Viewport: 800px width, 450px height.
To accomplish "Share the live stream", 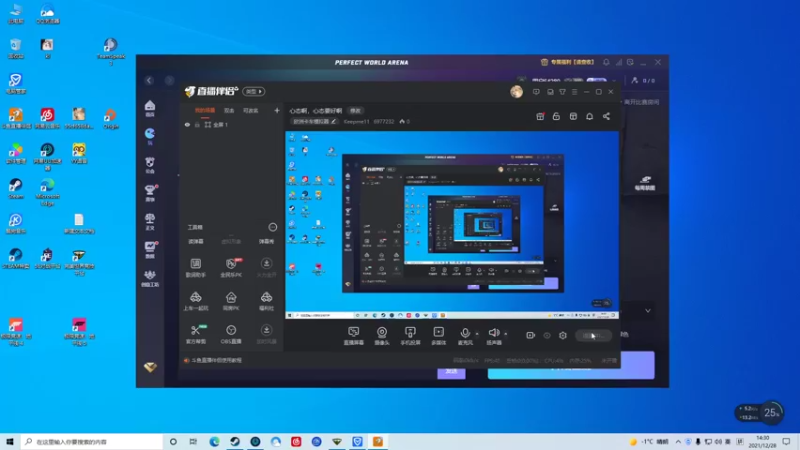I will coord(606,116).
